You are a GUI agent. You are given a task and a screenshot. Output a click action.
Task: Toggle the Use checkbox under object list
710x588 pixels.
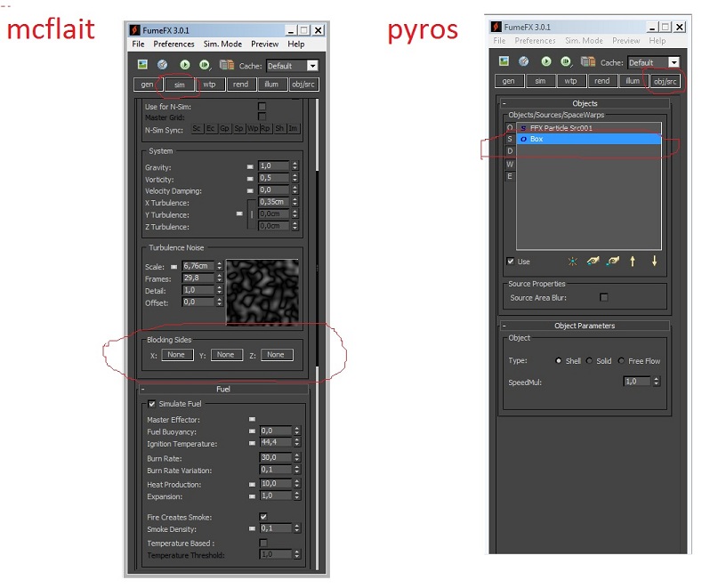(x=511, y=262)
